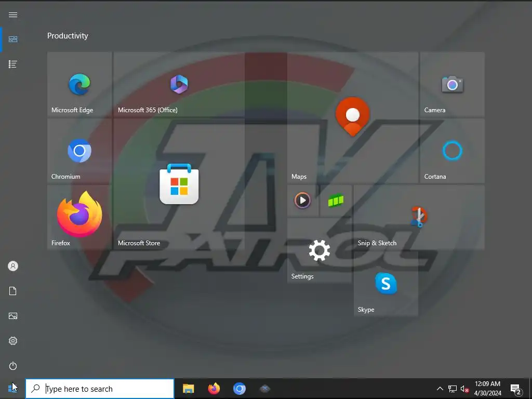Open the Firefox tile in Start
532x399 pixels.
(79, 217)
